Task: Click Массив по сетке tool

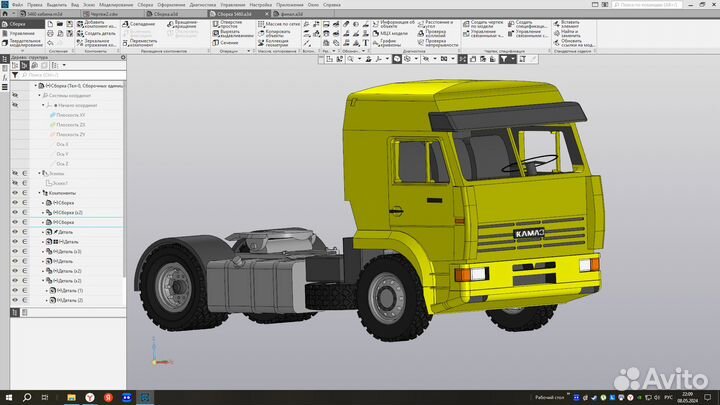Action: (x=279, y=24)
